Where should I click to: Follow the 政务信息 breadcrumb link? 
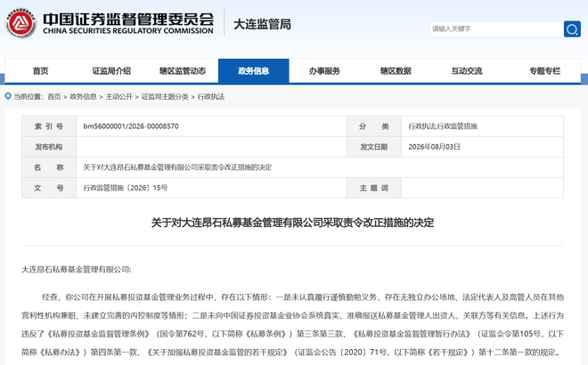83,97
